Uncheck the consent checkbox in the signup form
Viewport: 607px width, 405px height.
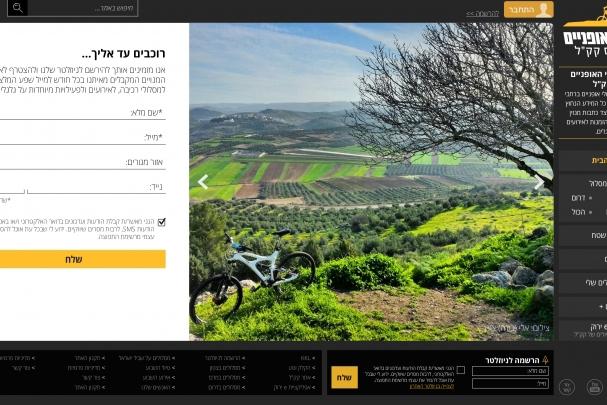coord(162,222)
